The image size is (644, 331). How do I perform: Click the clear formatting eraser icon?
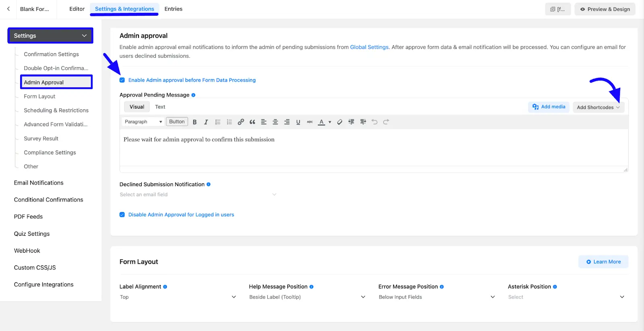[x=340, y=122]
